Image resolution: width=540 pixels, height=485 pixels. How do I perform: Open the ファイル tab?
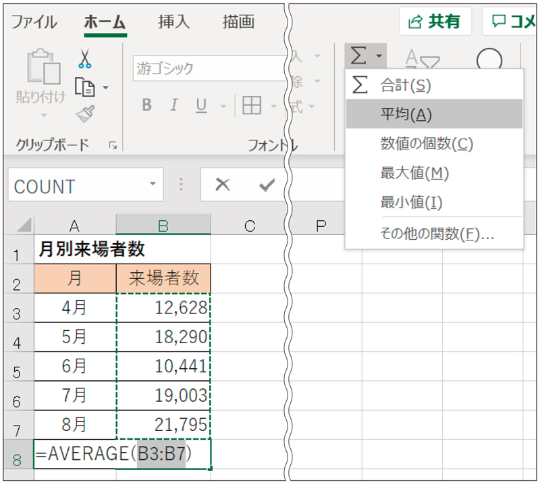pyautogui.click(x=34, y=22)
